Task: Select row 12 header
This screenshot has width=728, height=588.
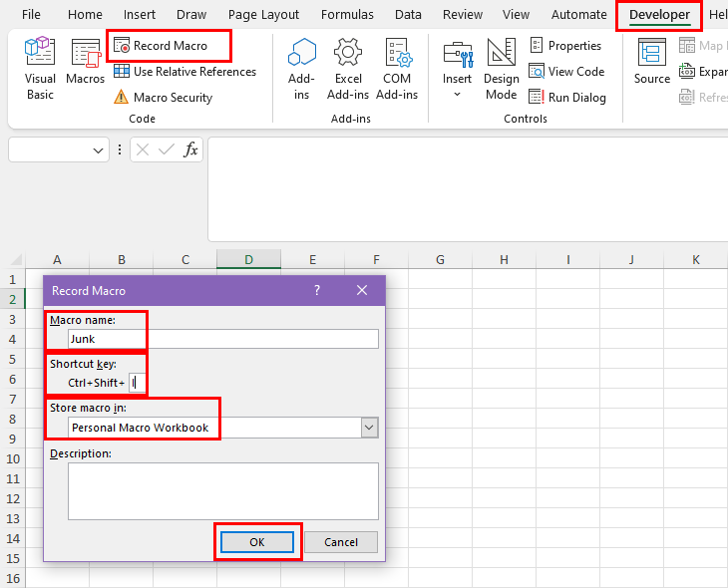Action: pyautogui.click(x=13, y=499)
